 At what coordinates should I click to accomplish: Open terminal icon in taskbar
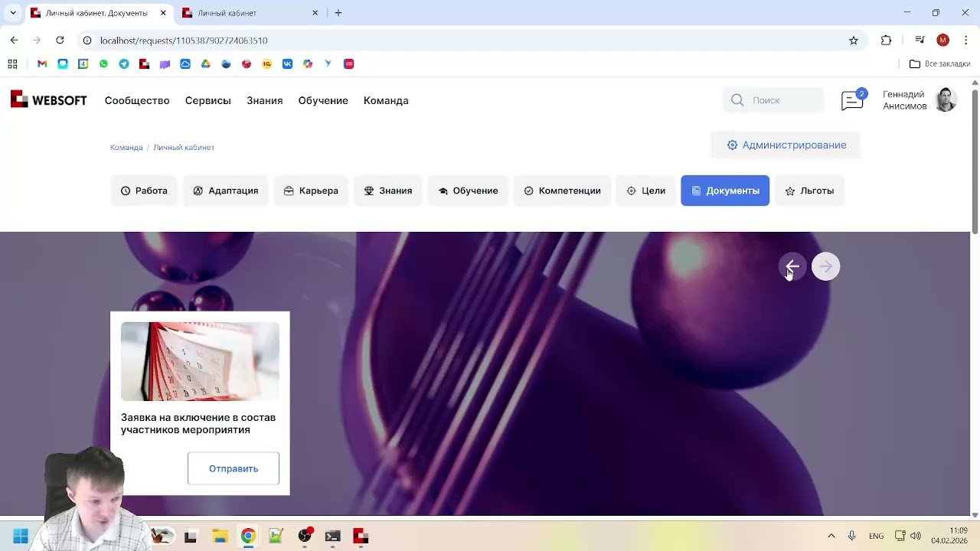coord(332,536)
